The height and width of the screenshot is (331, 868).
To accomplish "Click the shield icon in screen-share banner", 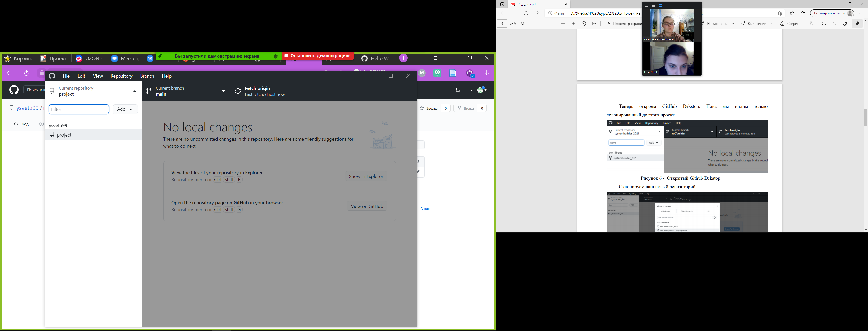I will [275, 56].
